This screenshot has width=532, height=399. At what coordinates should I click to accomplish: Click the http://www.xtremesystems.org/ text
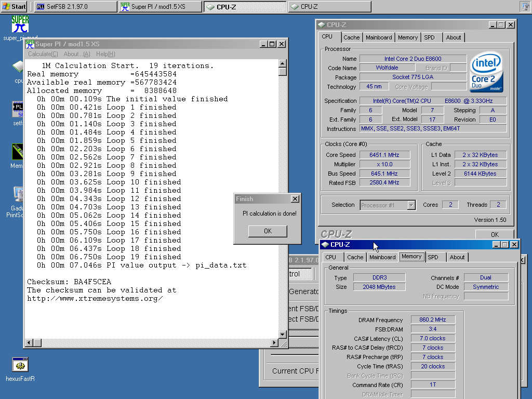click(x=95, y=299)
